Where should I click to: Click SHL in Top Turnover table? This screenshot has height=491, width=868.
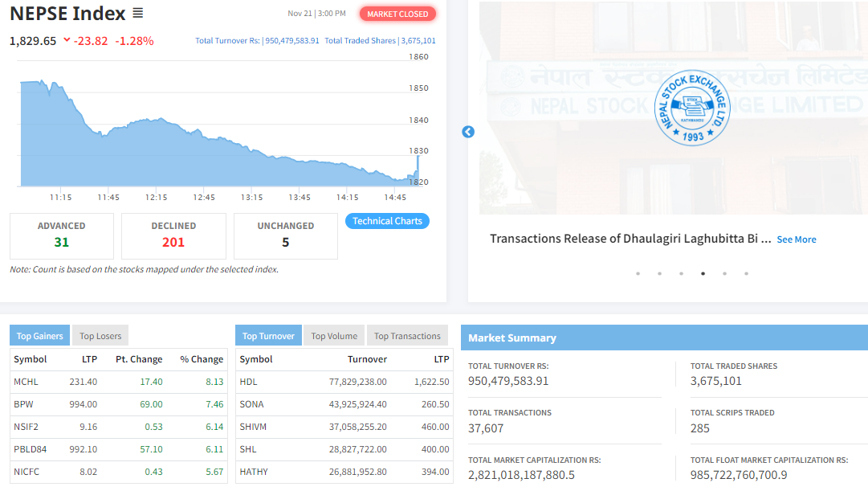[248, 449]
